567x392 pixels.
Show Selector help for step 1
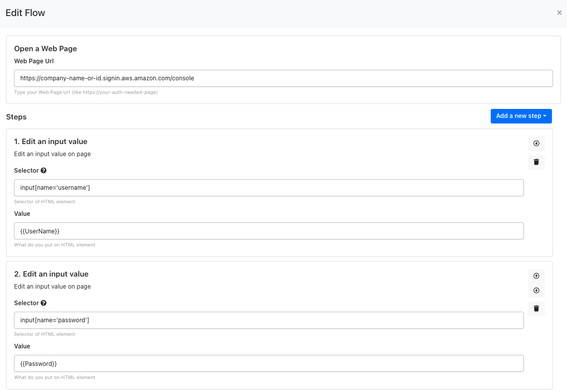44,171
